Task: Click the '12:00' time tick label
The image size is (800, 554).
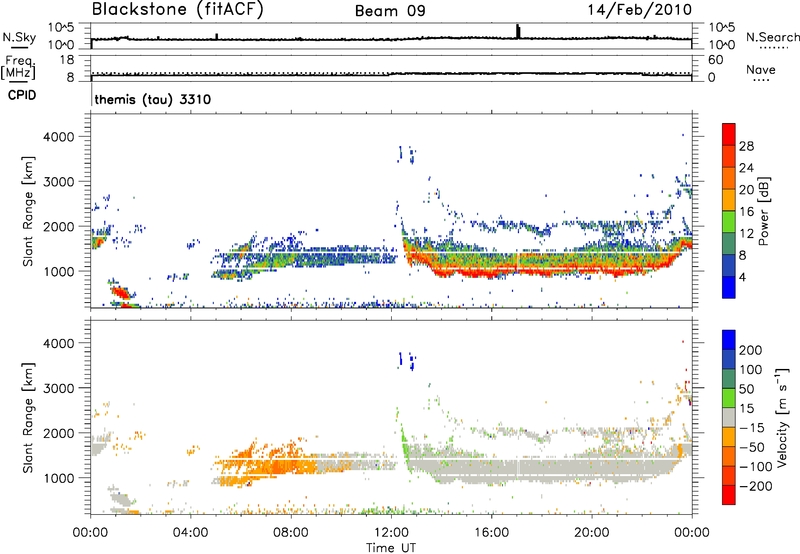Action: point(391,533)
